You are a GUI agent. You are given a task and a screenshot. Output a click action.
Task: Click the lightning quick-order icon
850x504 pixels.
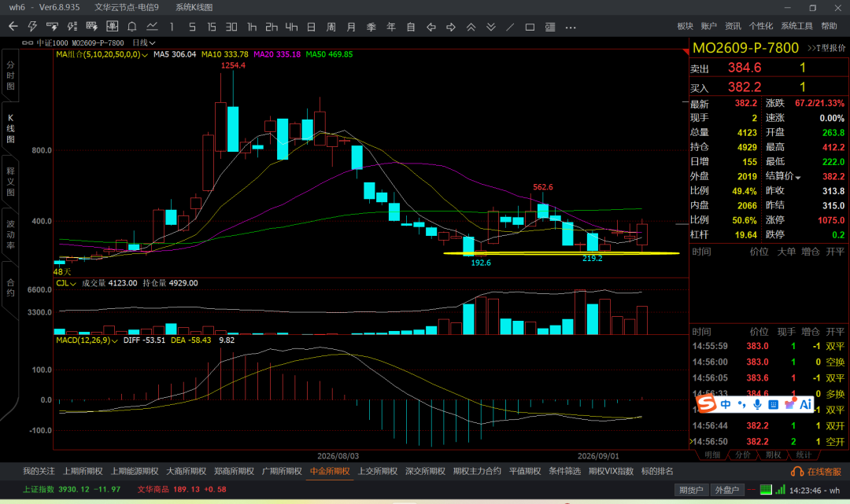click(x=32, y=26)
